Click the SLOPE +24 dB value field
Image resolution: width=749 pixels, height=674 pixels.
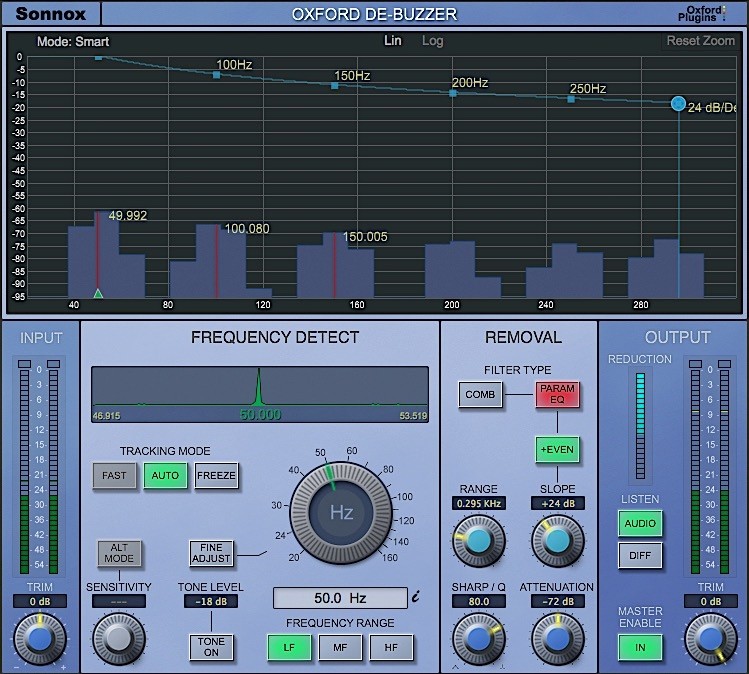(557, 503)
